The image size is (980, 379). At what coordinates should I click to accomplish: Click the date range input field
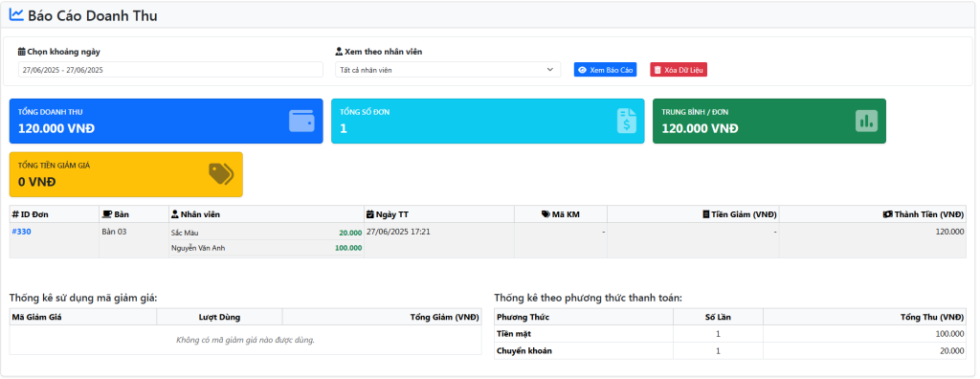pyautogui.click(x=170, y=70)
